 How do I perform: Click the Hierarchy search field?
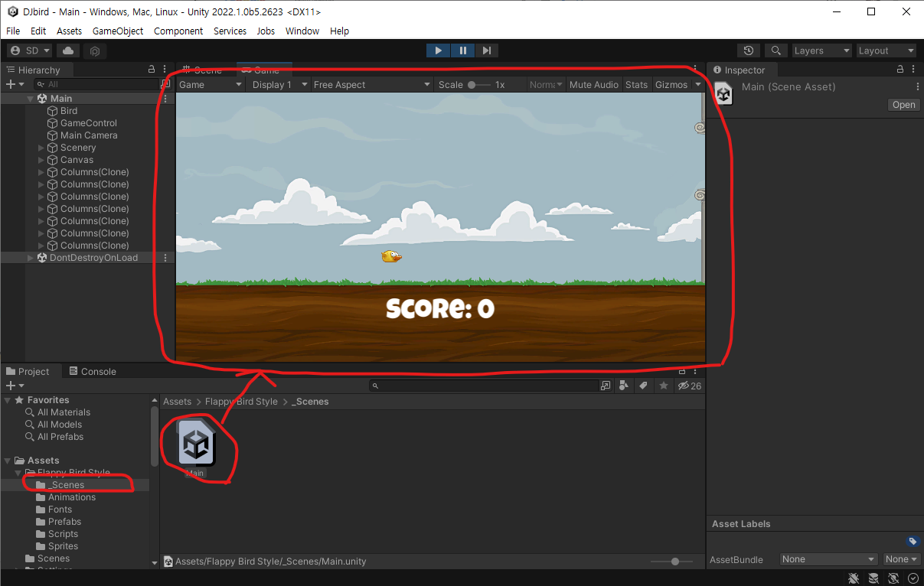coord(96,84)
